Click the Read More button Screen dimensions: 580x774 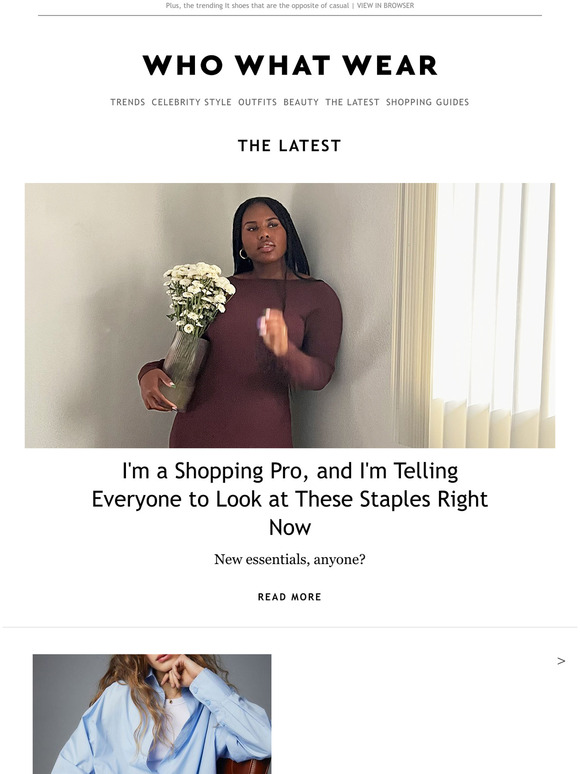coord(290,597)
